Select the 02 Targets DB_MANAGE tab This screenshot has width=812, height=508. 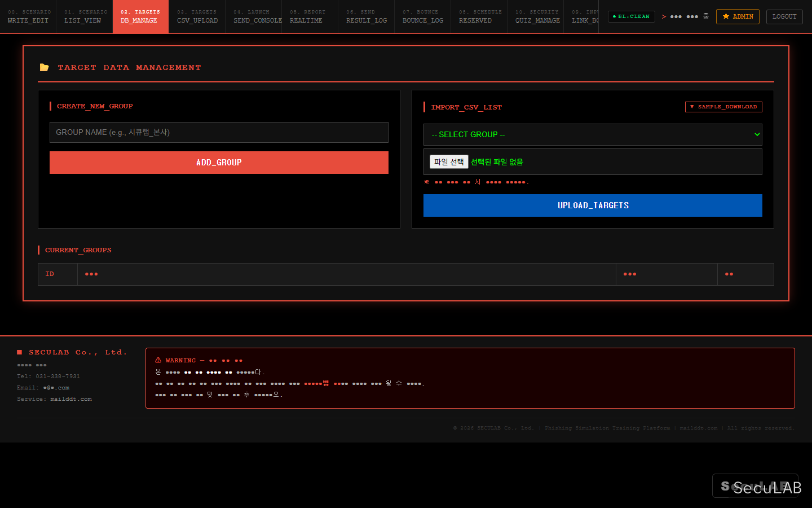point(141,16)
